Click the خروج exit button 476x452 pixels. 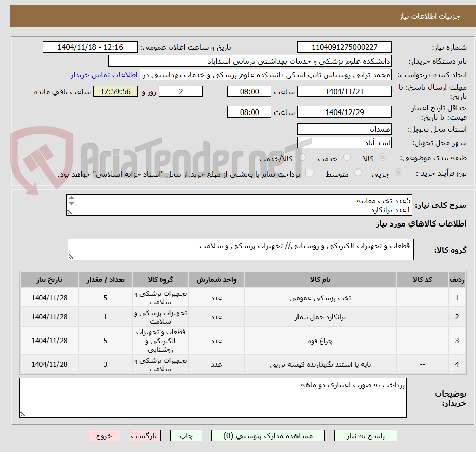(x=104, y=435)
